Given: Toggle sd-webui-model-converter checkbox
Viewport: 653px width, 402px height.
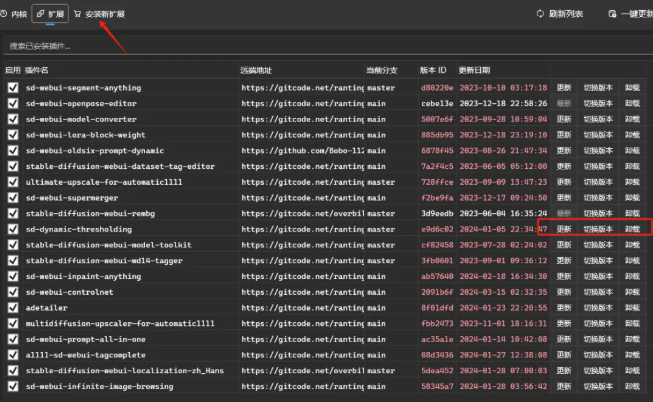Looking at the screenshot, I should 13,119.
